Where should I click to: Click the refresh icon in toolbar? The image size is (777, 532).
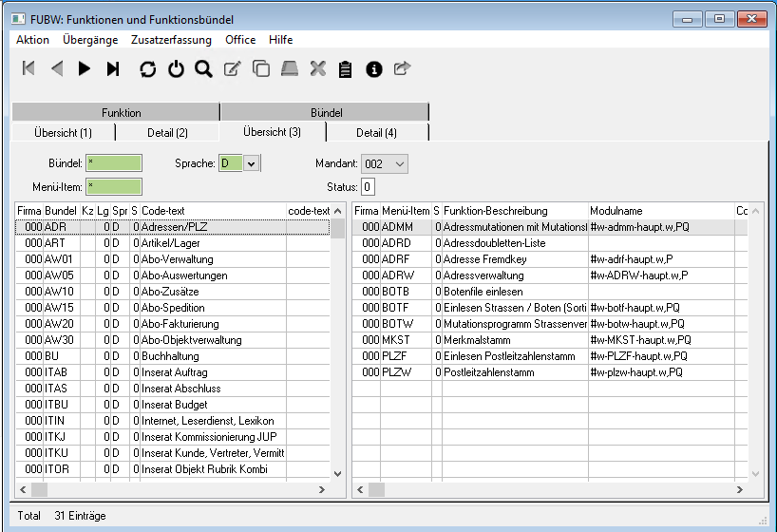[147, 68]
